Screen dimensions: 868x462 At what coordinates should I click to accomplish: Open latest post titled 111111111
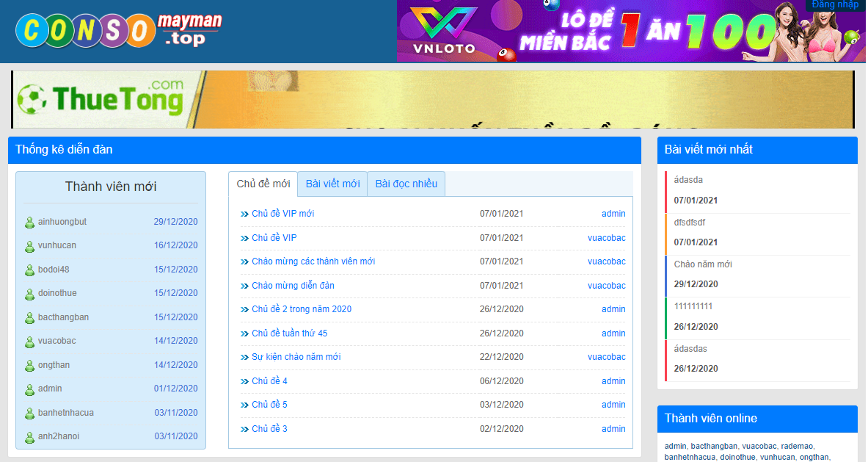[693, 306]
